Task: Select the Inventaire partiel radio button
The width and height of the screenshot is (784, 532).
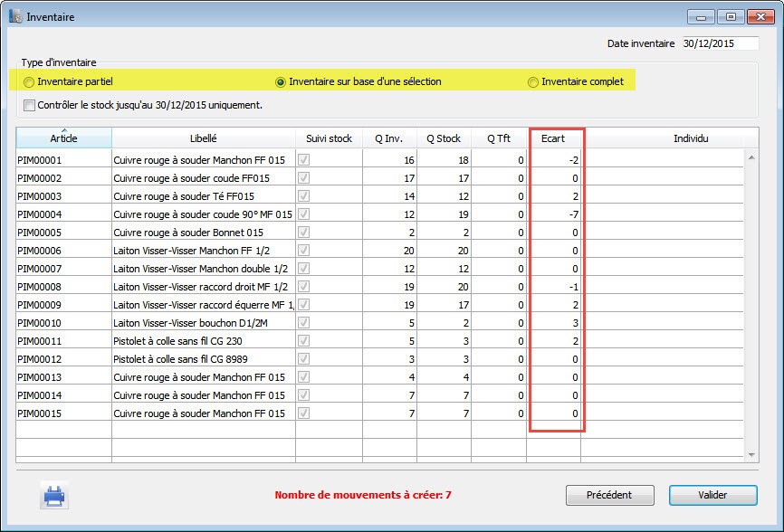Action: (30, 82)
